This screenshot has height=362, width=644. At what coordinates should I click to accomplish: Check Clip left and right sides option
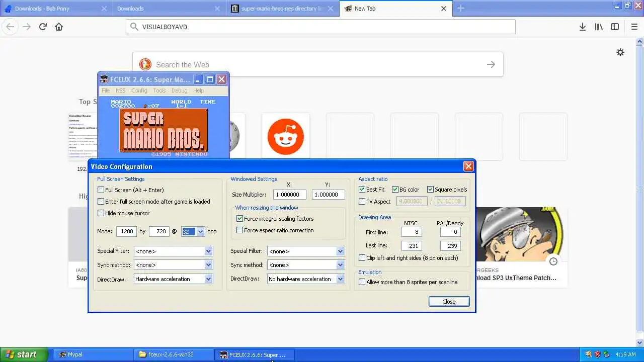coord(362,258)
